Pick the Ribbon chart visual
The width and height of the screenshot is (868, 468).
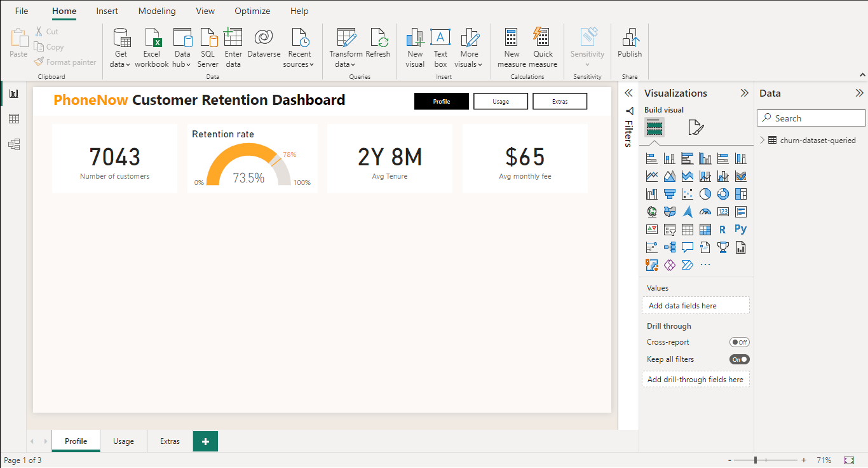tap(741, 176)
